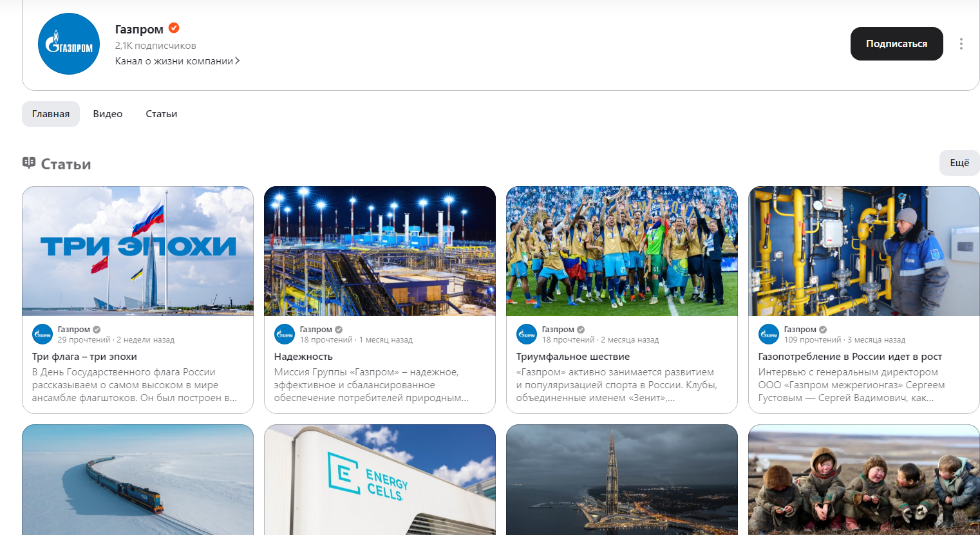Click author name Газпром on Три флага card

point(74,330)
